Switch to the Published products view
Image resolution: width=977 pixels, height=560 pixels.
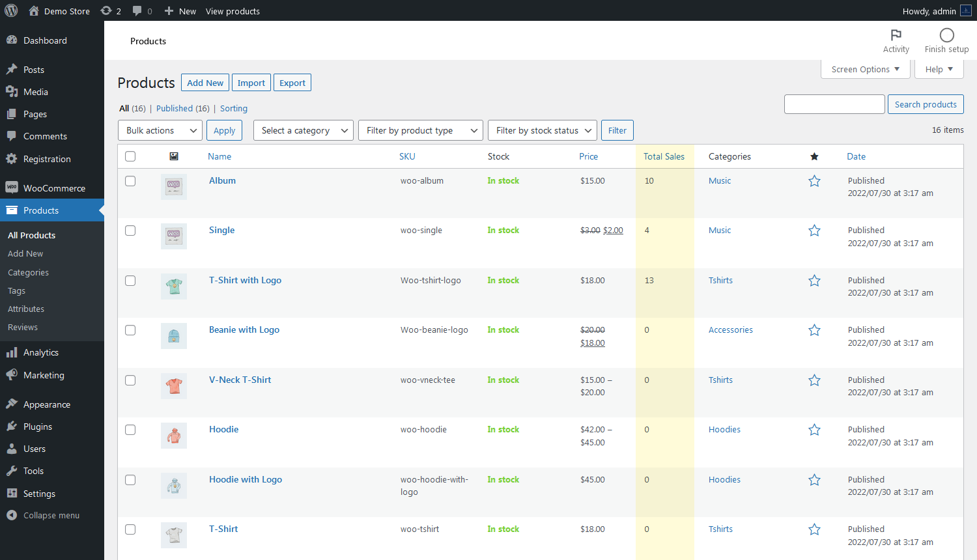pos(175,108)
